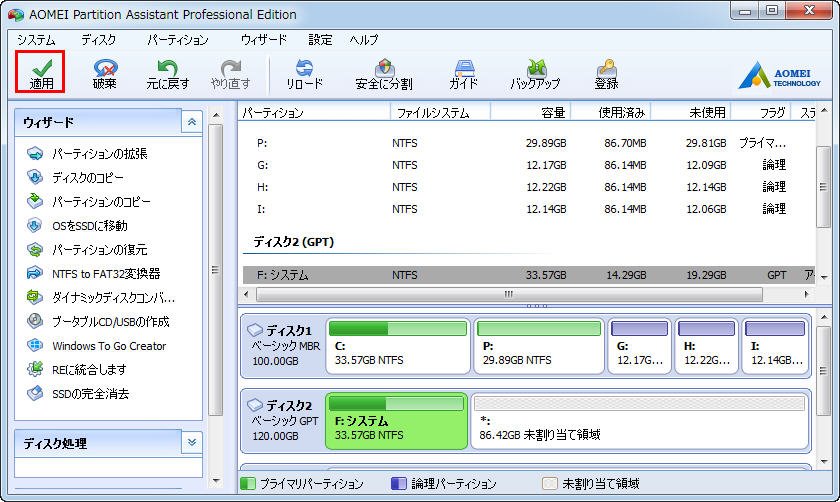Image resolution: width=840 pixels, height=502 pixels.
Task: Sort by パーティション column header
Action: [x=314, y=113]
